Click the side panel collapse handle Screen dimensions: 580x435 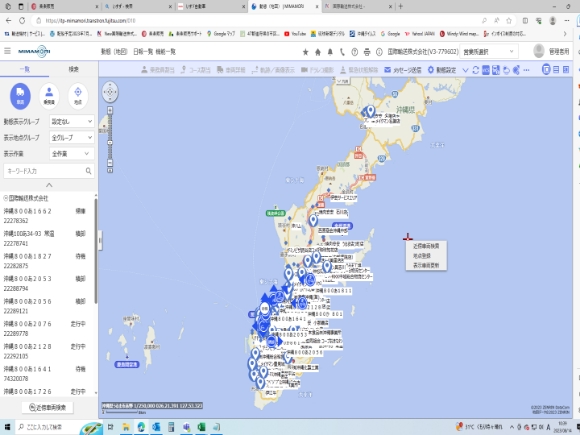(x=100, y=240)
